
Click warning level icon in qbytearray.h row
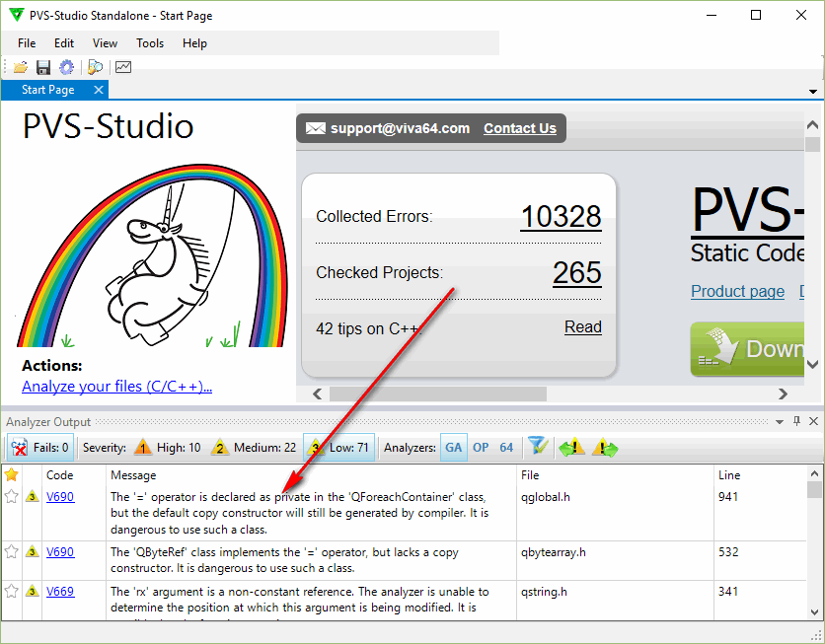point(33,552)
